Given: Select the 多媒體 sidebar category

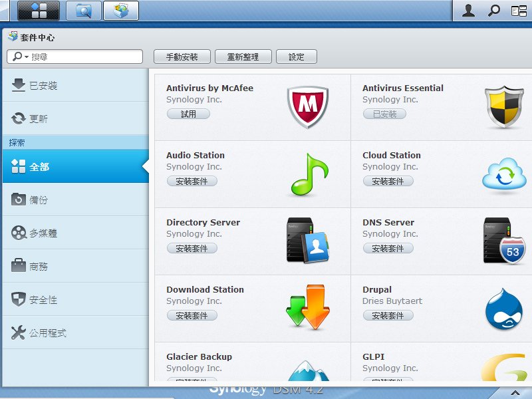Looking at the screenshot, I should pyautogui.click(x=75, y=233).
